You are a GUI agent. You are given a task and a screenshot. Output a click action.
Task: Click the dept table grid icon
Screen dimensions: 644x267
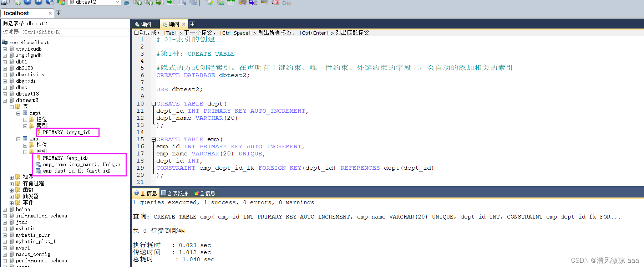(25, 113)
